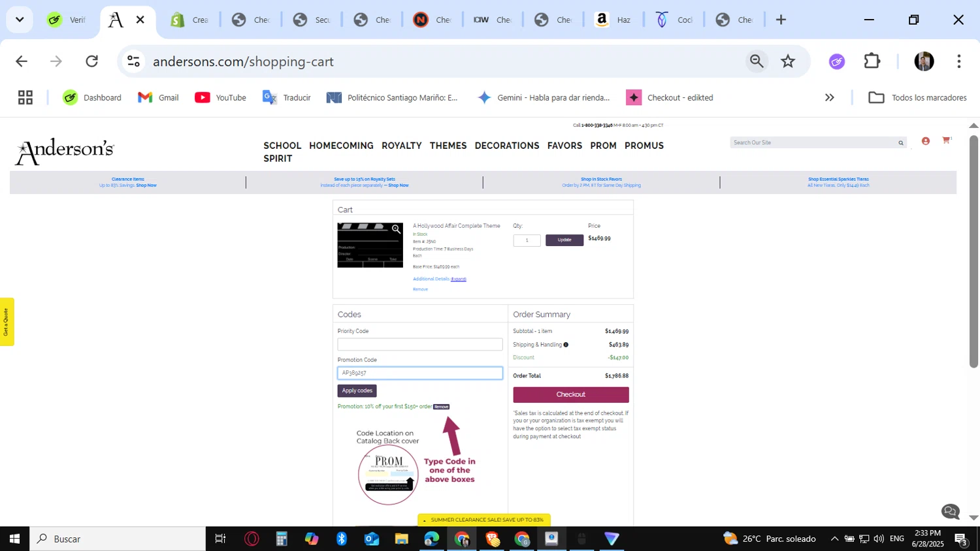The width and height of the screenshot is (980, 551).
Task: Open the Dashboard bookmark
Action: pyautogui.click(x=92, y=97)
